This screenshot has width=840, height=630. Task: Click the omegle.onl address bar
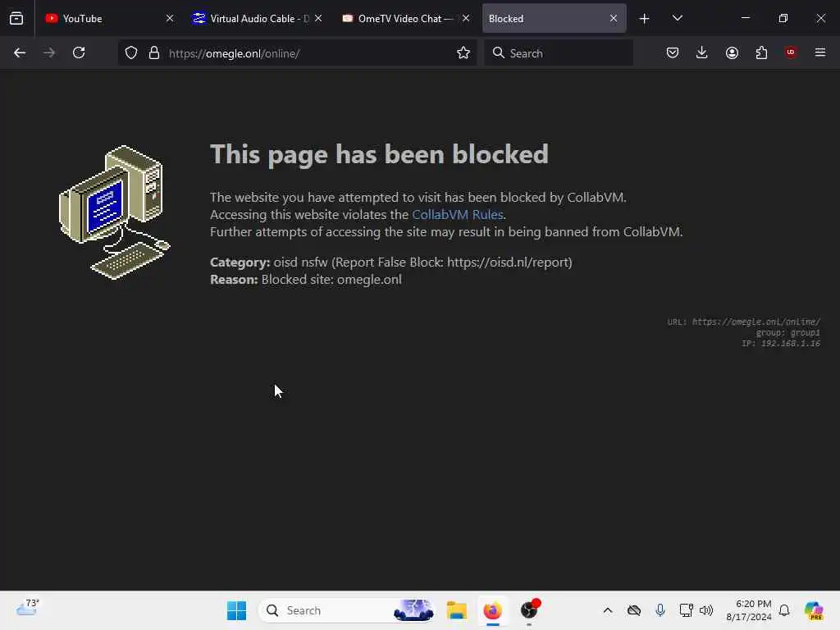coord(299,52)
